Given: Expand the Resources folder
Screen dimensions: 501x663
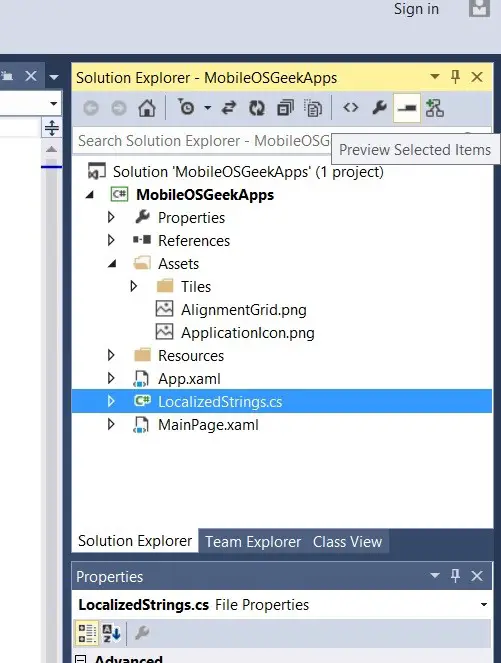Looking at the screenshot, I should click(x=111, y=355).
